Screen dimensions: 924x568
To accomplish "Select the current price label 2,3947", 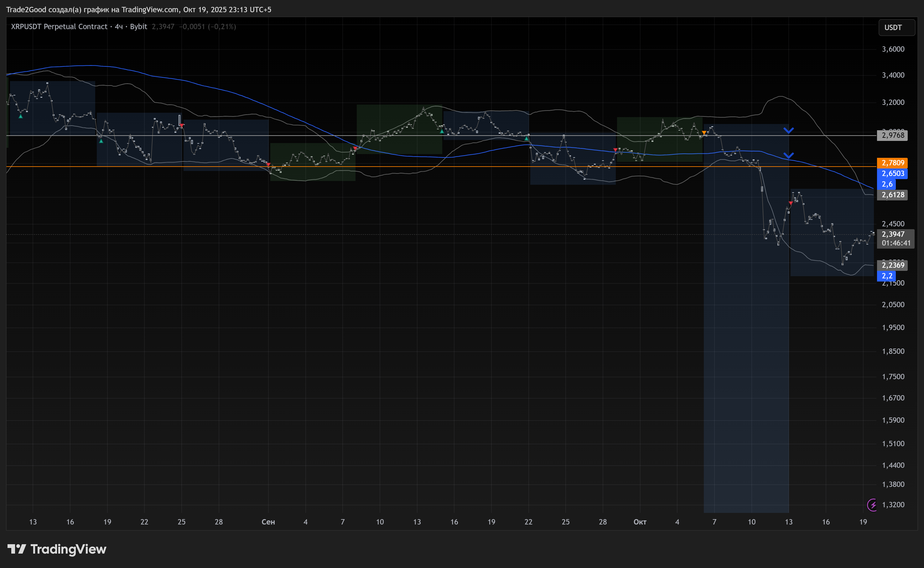I will [893, 234].
